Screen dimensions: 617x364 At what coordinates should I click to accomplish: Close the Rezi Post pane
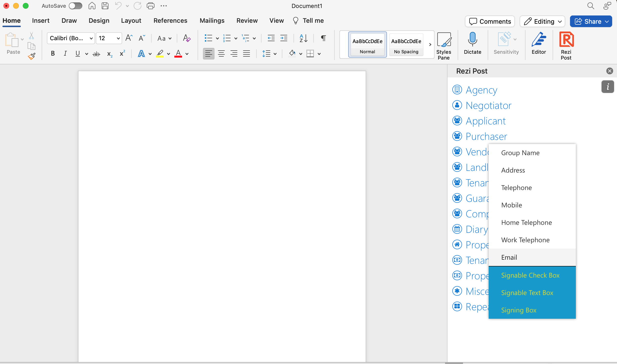point(610,71)
